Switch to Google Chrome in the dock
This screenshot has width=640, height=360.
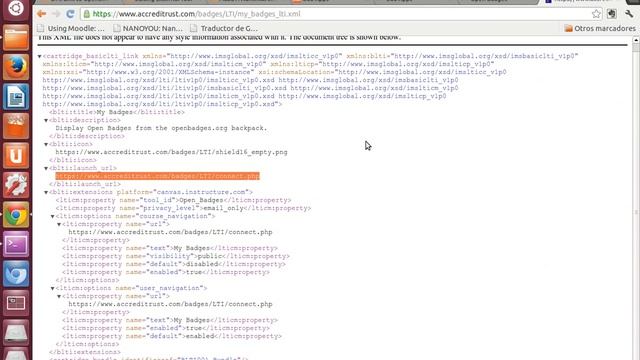16,215
